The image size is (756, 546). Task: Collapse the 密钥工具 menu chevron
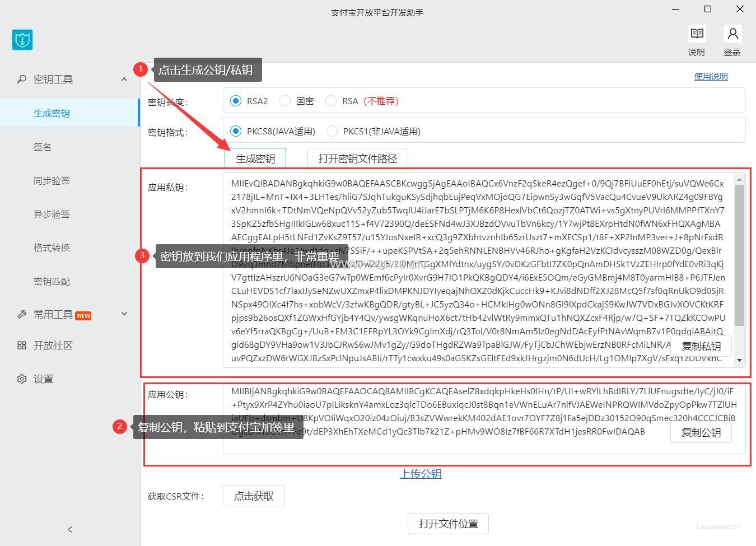point(124,79)
